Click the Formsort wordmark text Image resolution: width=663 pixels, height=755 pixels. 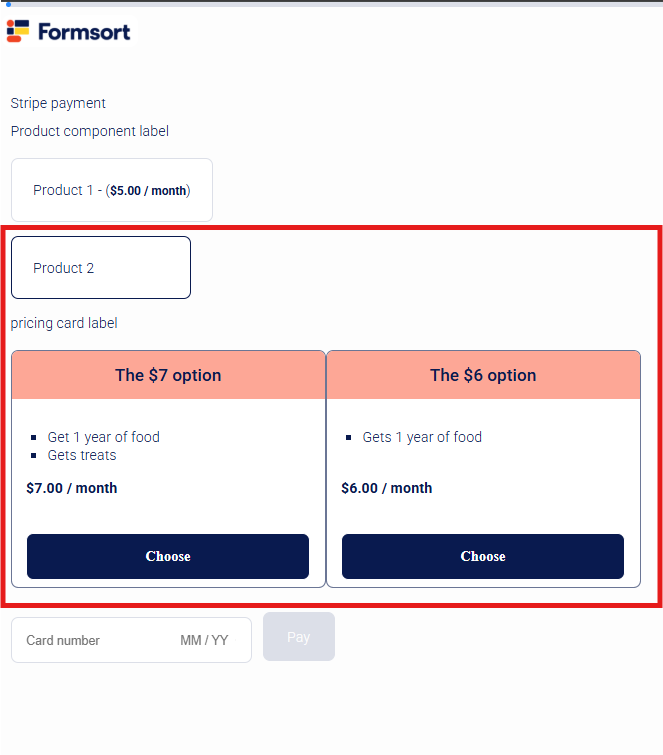click(84, 32)
